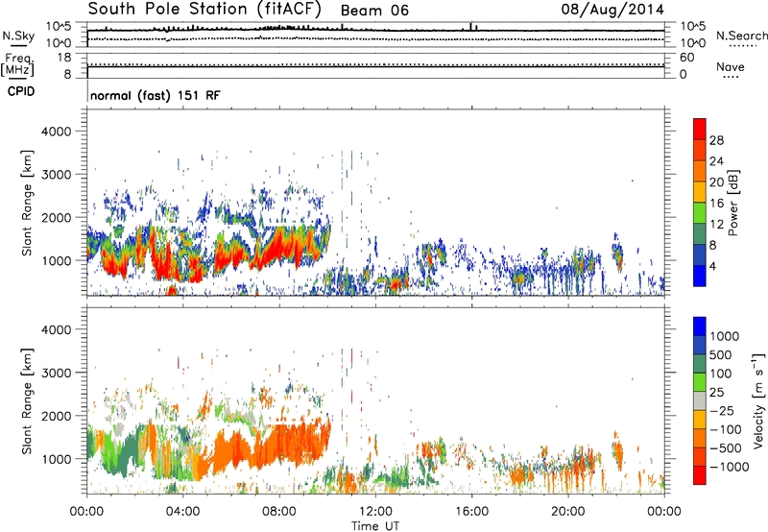Click the '3000' tick in power panel
768x532 pixels.
57,175
